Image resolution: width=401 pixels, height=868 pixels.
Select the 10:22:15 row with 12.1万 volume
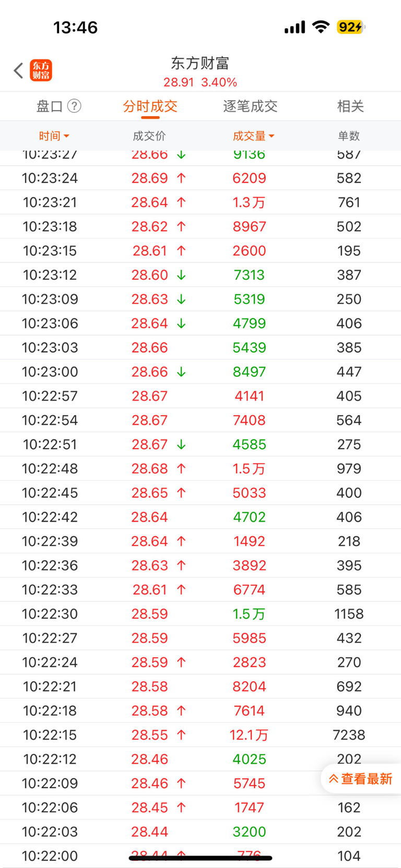pos(200,735)
